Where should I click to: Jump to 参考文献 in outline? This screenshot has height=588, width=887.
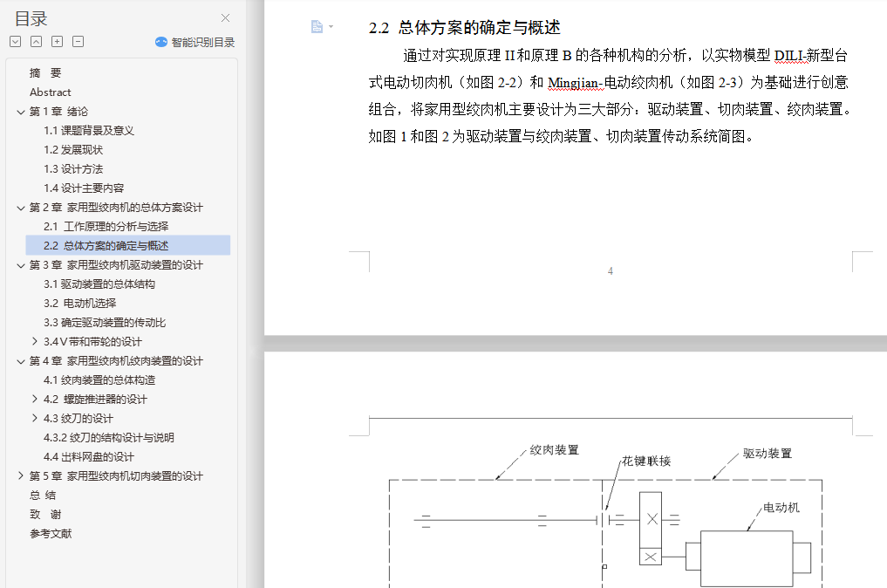pos(51,534)
